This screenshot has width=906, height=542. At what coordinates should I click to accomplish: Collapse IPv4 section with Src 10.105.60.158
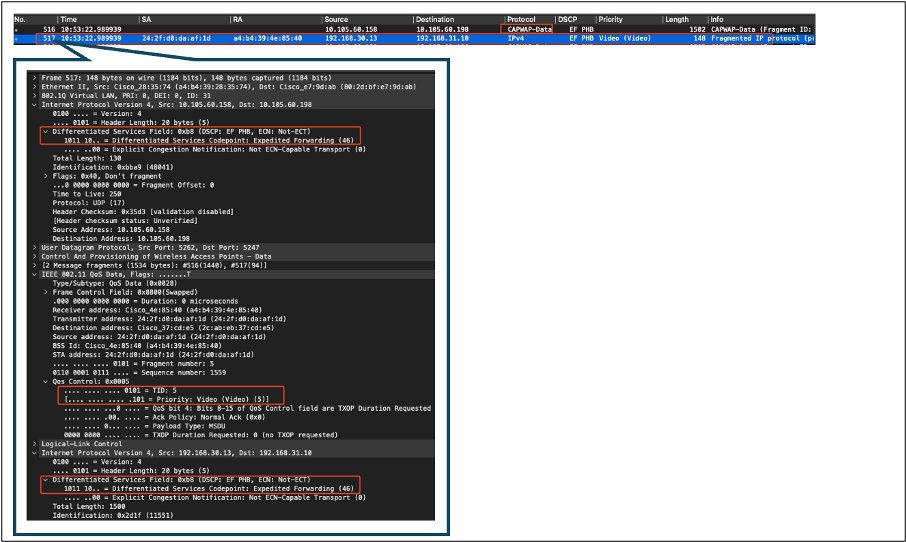35,105
